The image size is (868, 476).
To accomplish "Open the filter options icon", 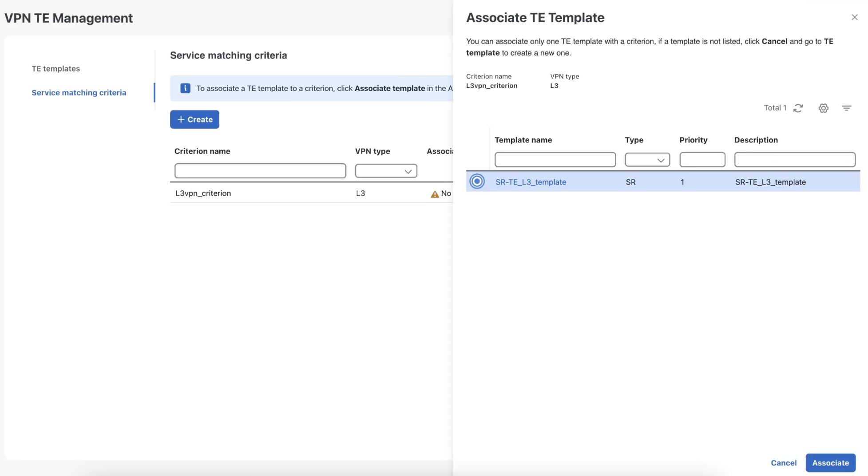I will (846, 108).
